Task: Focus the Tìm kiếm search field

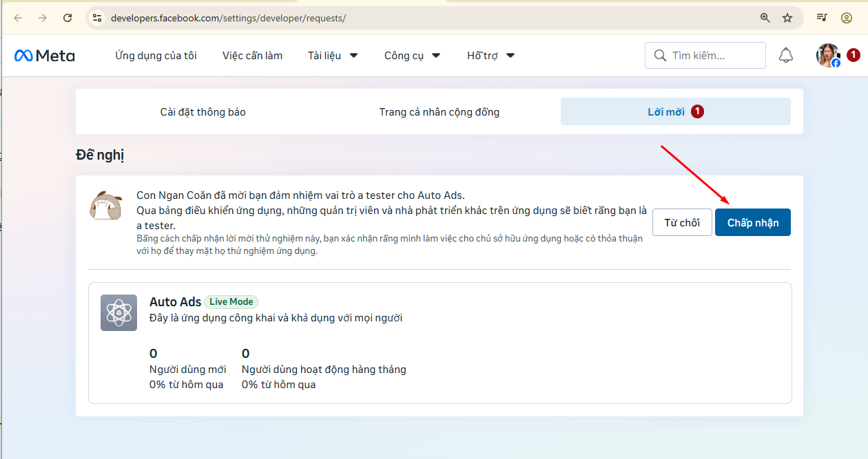Action: click(705, 56)
